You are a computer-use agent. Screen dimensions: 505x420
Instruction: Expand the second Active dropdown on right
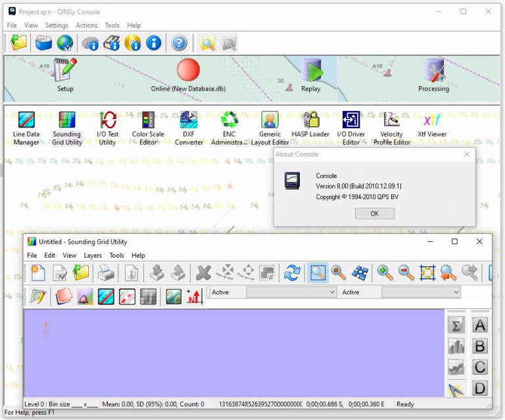coord(421,292)
